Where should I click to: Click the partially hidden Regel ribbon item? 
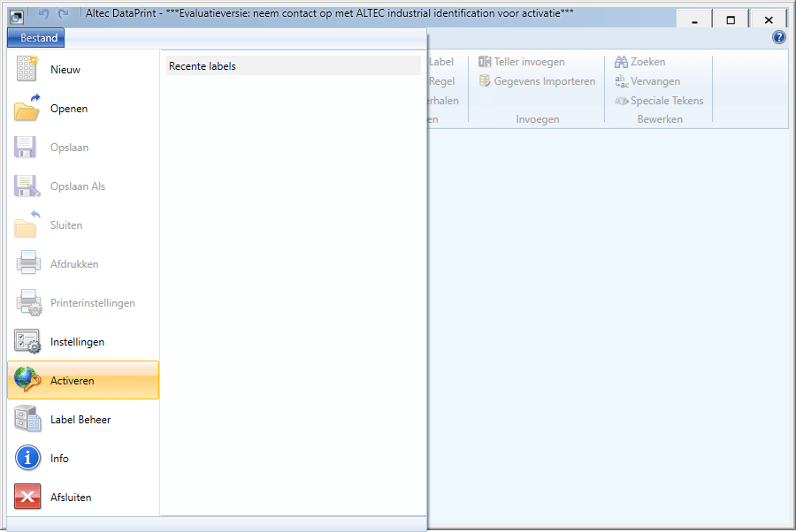tap(441, 81)
